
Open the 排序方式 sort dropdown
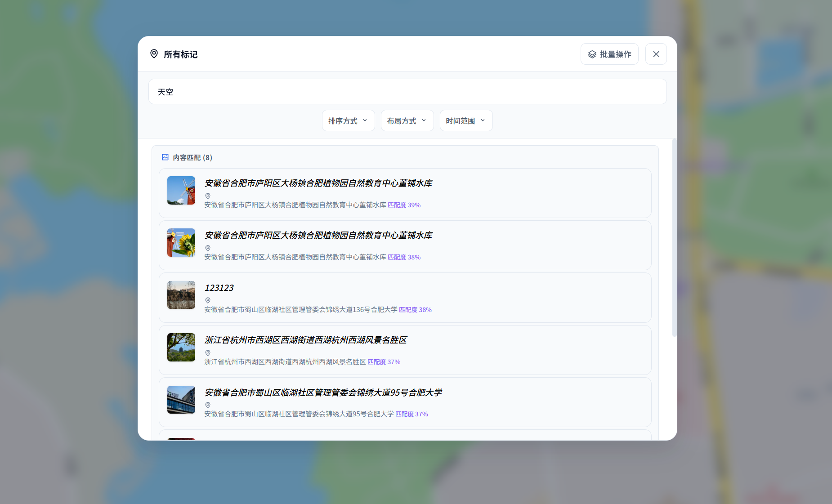click(x=349, y=120)
